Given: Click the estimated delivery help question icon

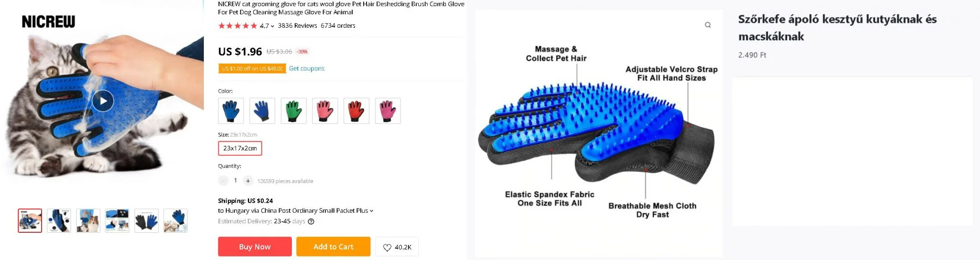Looking at the screenshot, I should [311, 221].
